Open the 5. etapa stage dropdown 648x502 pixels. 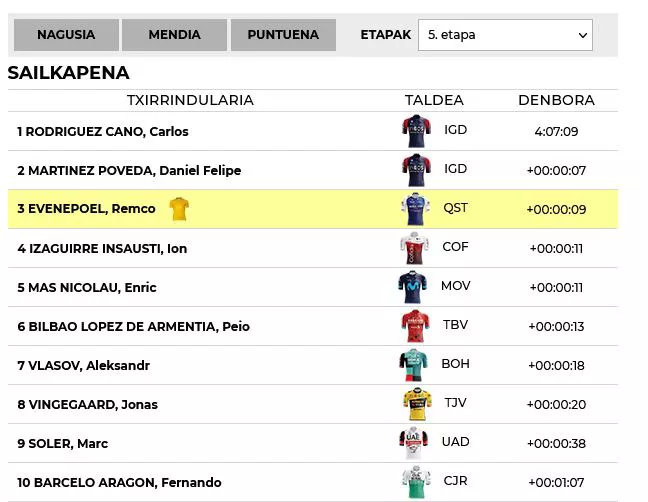click(505, 35)
